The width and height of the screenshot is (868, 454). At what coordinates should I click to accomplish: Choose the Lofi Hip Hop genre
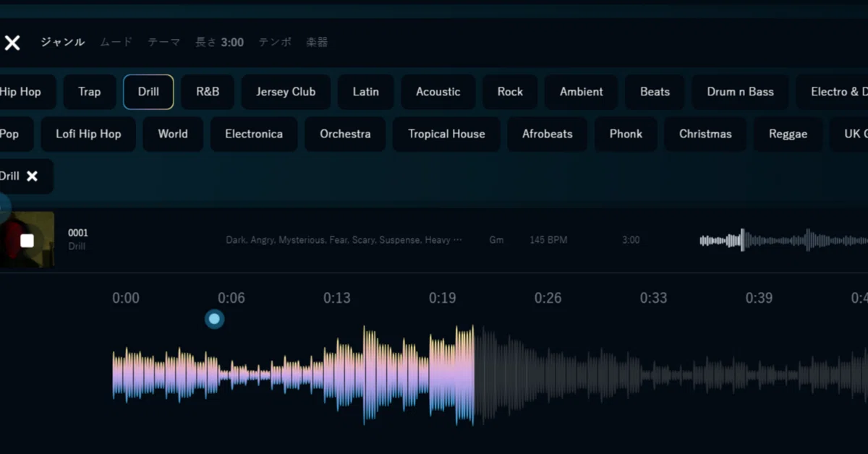[88, 134]
